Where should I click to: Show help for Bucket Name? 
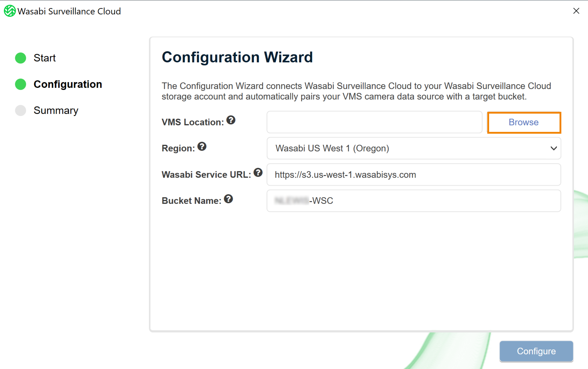click(228, 199)
